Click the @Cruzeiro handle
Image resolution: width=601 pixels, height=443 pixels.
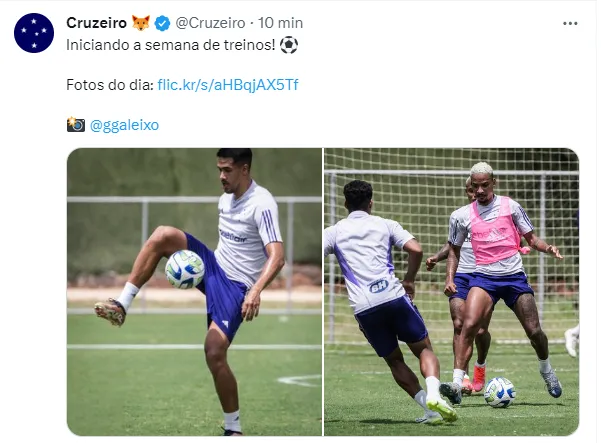point(210,23)
